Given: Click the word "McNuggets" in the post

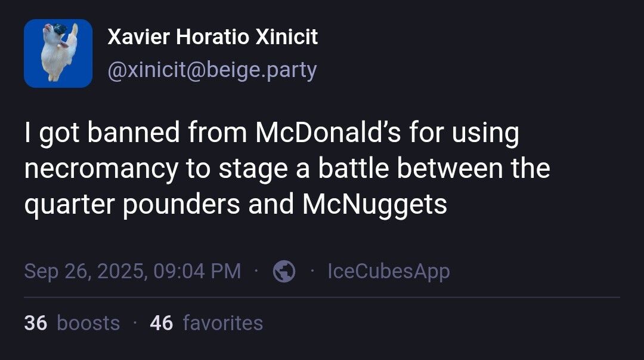Looking at the screenshot, I should point(374,204).
